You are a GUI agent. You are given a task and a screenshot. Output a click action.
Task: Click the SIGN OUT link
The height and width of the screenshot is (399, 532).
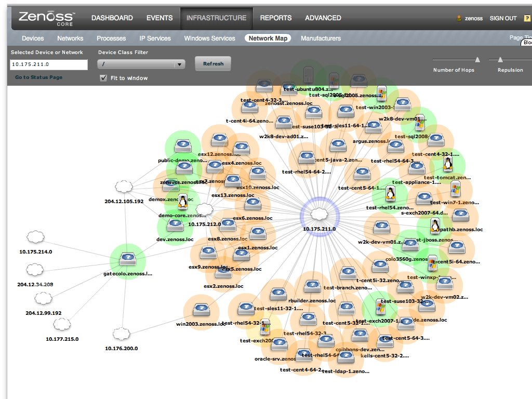coord(503,18)
